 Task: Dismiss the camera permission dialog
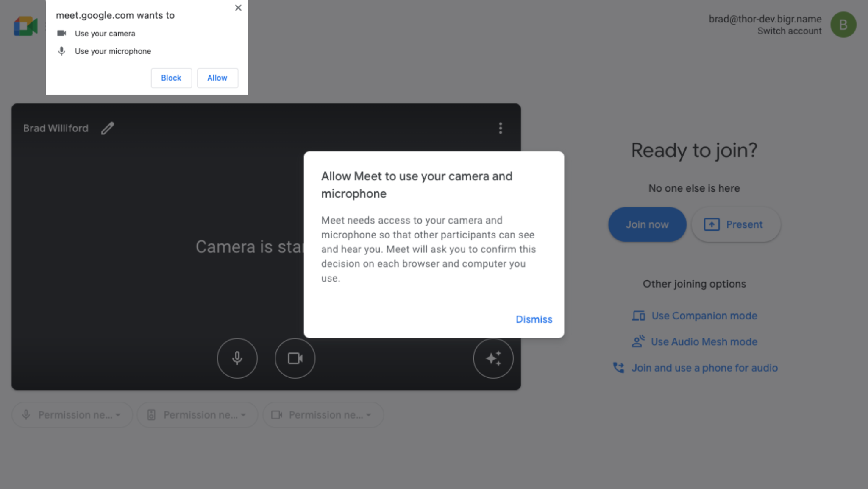pos(534,319)
